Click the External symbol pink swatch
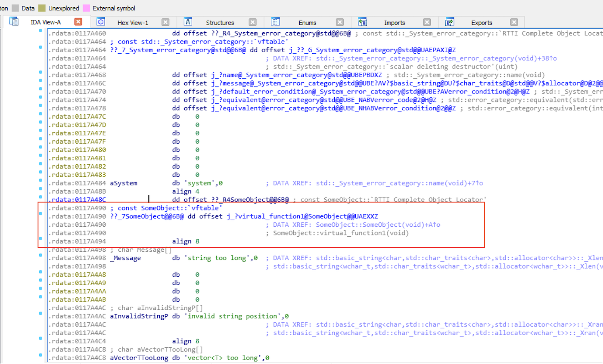603x364 pixels. tap(86, 8)
